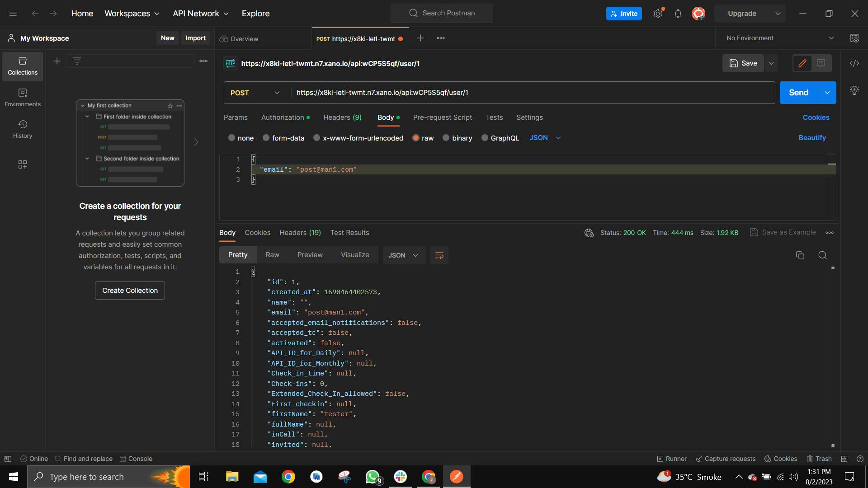
Task: Click the search response icon
Action: tap(822, 255)
